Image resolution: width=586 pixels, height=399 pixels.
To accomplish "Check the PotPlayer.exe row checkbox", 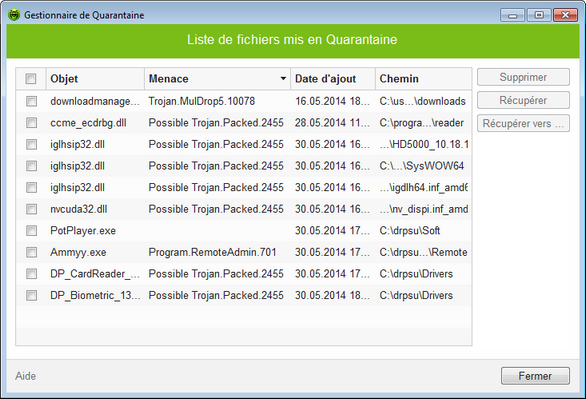I will pyautogui.click(x=31, y=231).
